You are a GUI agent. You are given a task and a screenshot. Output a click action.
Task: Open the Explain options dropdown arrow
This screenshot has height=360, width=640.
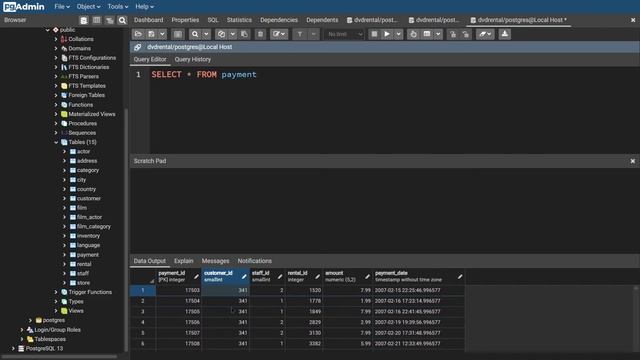point(438,34)
